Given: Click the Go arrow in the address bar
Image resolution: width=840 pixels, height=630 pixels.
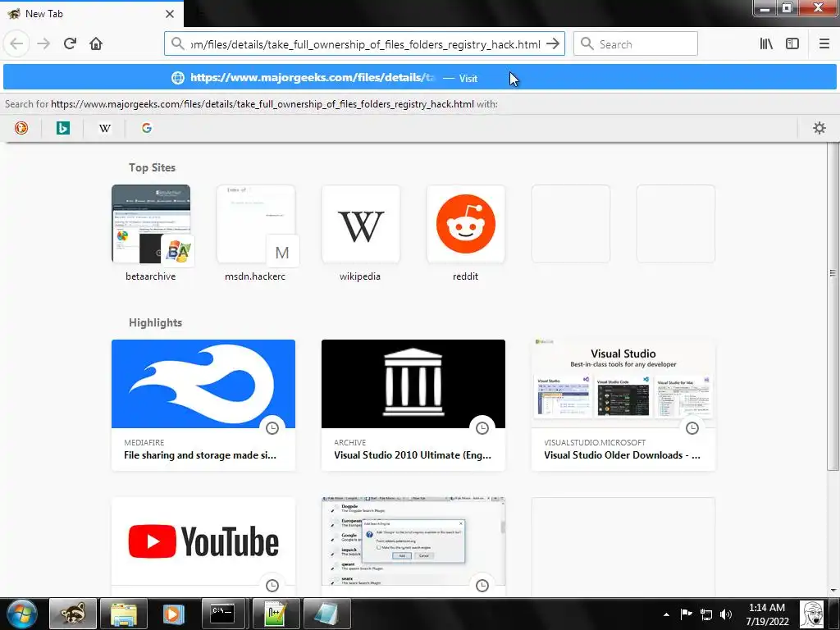Looking at the screenshot, I should 553,44.
